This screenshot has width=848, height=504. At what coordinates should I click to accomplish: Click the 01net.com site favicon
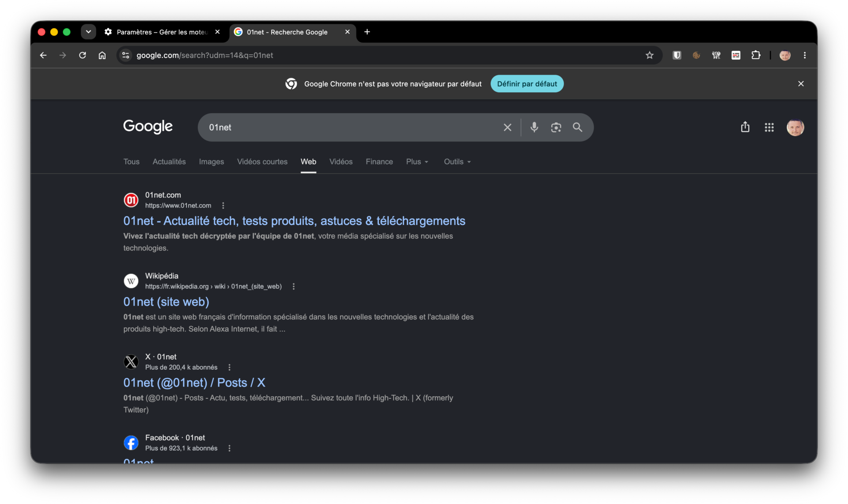point(131,200)
